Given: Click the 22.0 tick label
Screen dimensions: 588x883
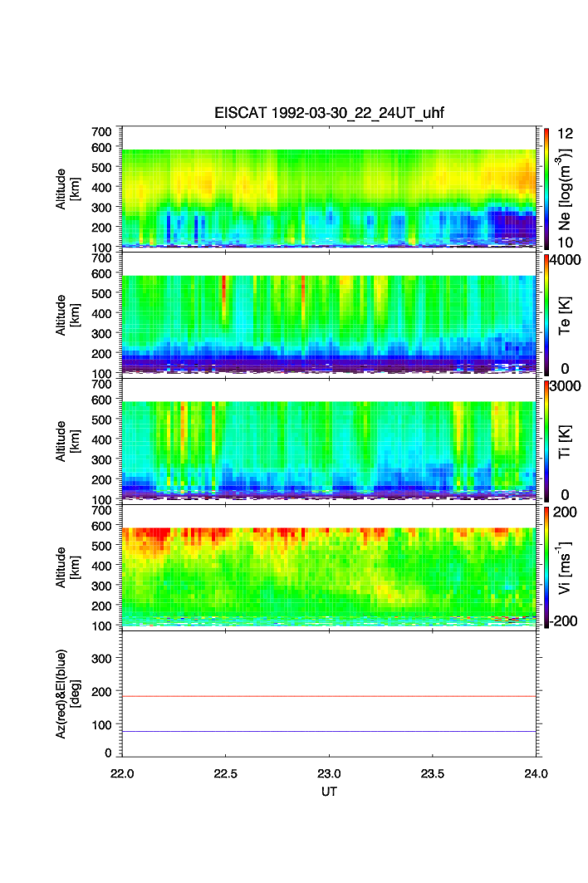Looking at the screenshot, I should coord(122,773).
